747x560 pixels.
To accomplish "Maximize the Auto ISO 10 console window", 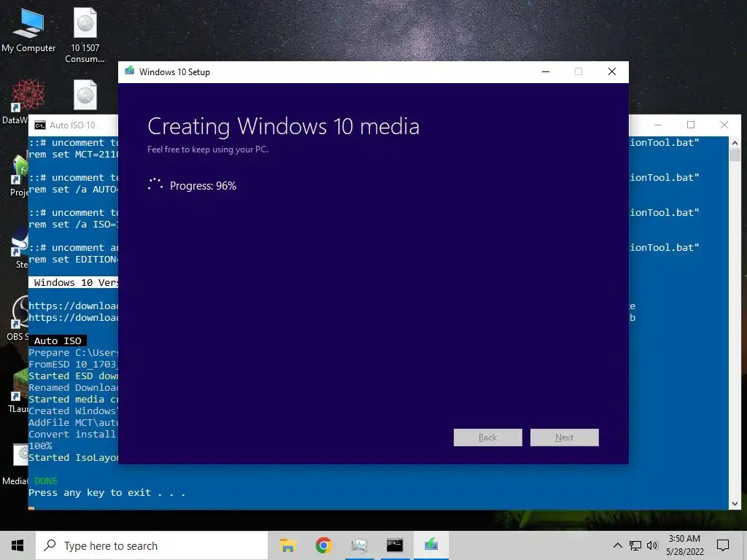I will coord(691,125).
